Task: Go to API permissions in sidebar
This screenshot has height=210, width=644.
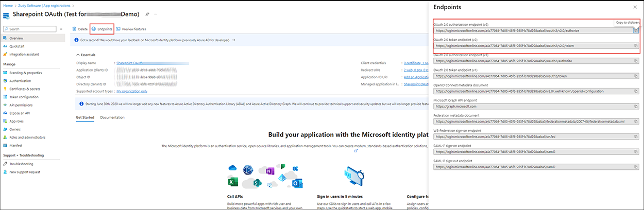Action: [x=22, y=105]
